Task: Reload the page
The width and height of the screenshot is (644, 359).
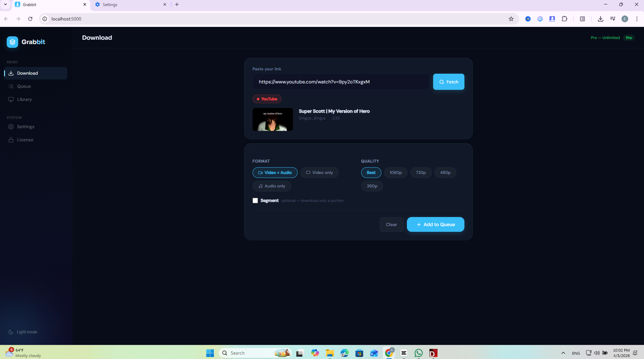Action: [x=30, y=19]
